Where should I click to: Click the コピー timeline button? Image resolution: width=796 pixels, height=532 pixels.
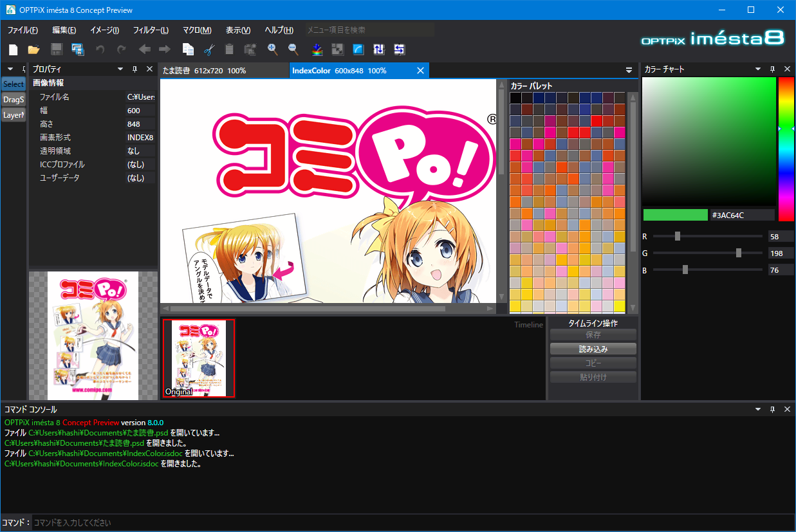pos(593,363)
